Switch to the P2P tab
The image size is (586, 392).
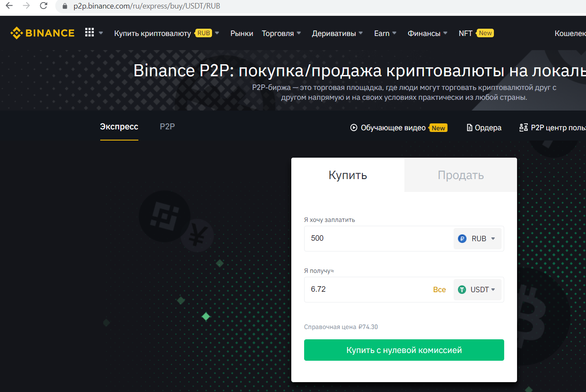(167, 127)
